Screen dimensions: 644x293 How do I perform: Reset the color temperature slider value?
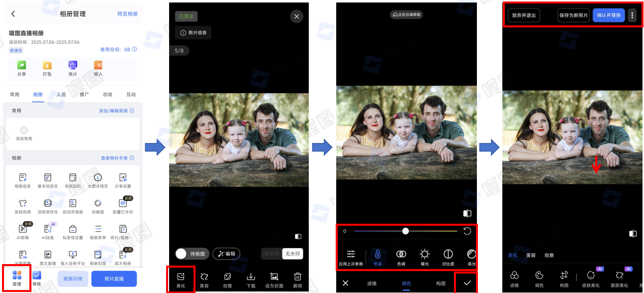pyautogui.click(x=467, y=231)
